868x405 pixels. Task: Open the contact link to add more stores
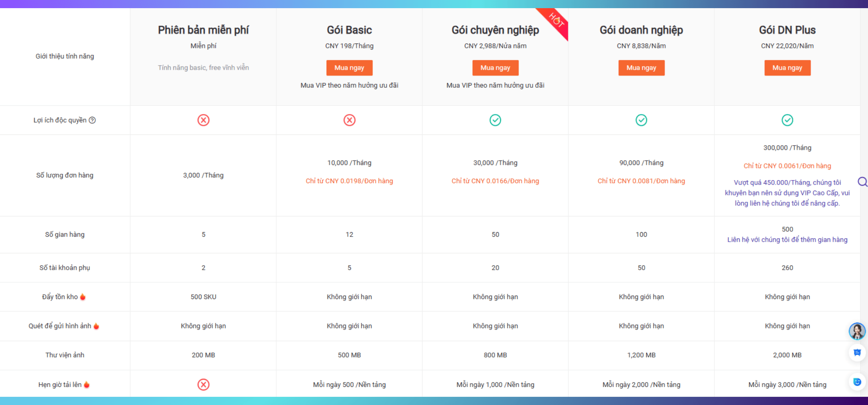coord(787,240)
